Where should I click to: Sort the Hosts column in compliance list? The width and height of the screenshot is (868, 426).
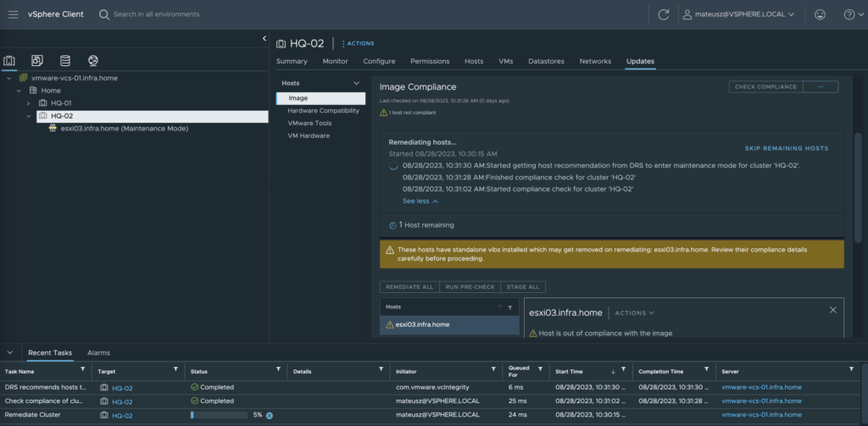(499, 307)
